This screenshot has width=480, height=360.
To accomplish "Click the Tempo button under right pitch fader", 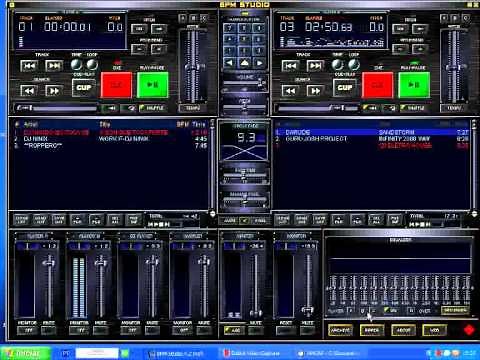I will (x=454, y=108).
